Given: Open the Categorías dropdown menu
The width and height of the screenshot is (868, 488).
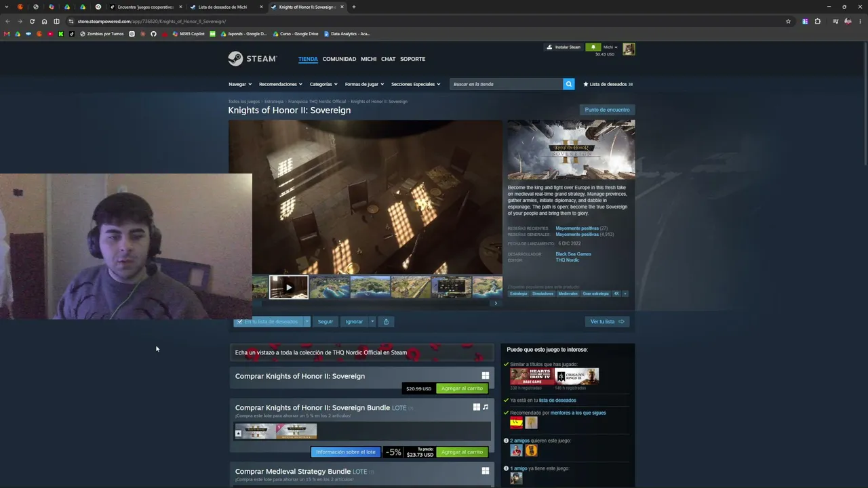Looking at the screenshot, I should coord(323,84).
